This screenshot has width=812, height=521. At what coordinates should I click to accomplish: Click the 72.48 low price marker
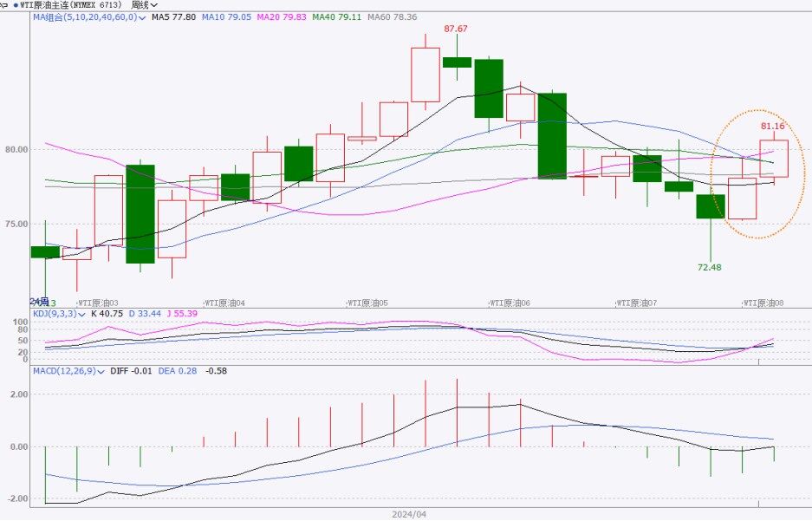coord(709,267)
